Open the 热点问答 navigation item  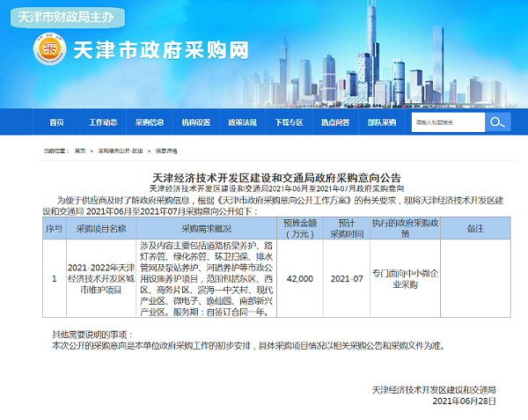335,122
